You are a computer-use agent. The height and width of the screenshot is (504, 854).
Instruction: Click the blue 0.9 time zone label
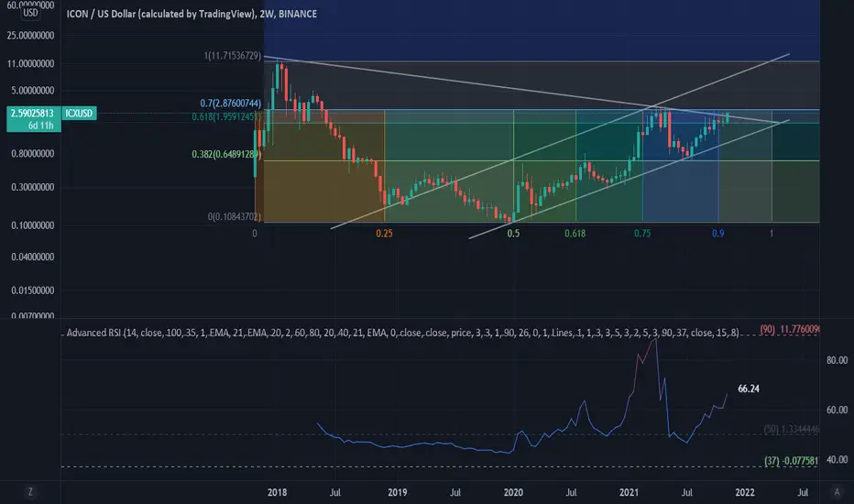click(717, 233)
